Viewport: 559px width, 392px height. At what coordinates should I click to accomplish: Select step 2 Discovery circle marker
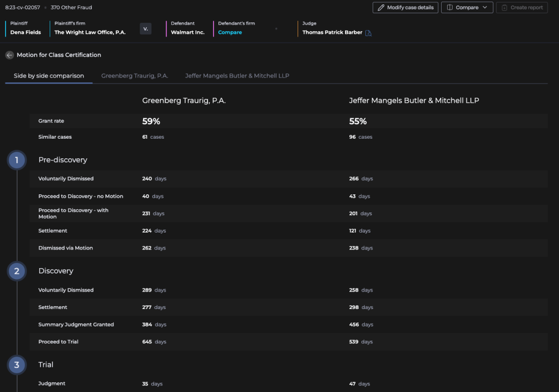click(17, 271)
